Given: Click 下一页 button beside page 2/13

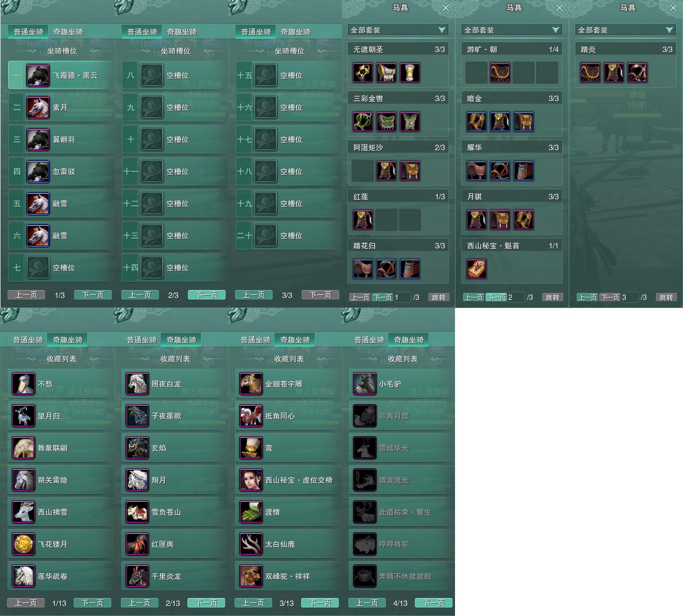Looking at the screenshot, I should click(x=206, y=603).
